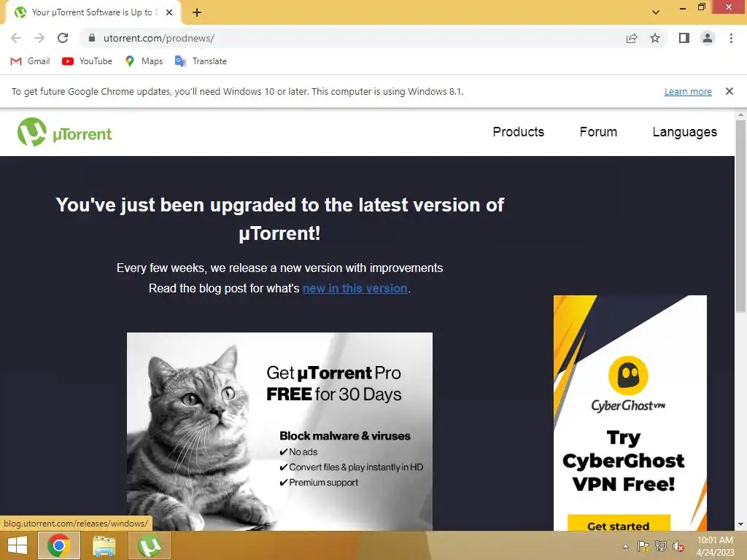747x560 pixels.
Task: Open the Windows Start button
Action: (x=18, y=545)
